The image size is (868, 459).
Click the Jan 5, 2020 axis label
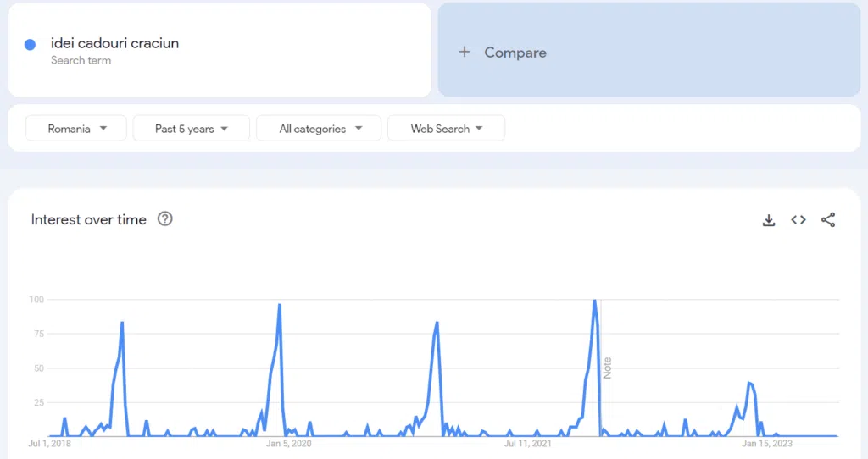[x=288, y=444]
